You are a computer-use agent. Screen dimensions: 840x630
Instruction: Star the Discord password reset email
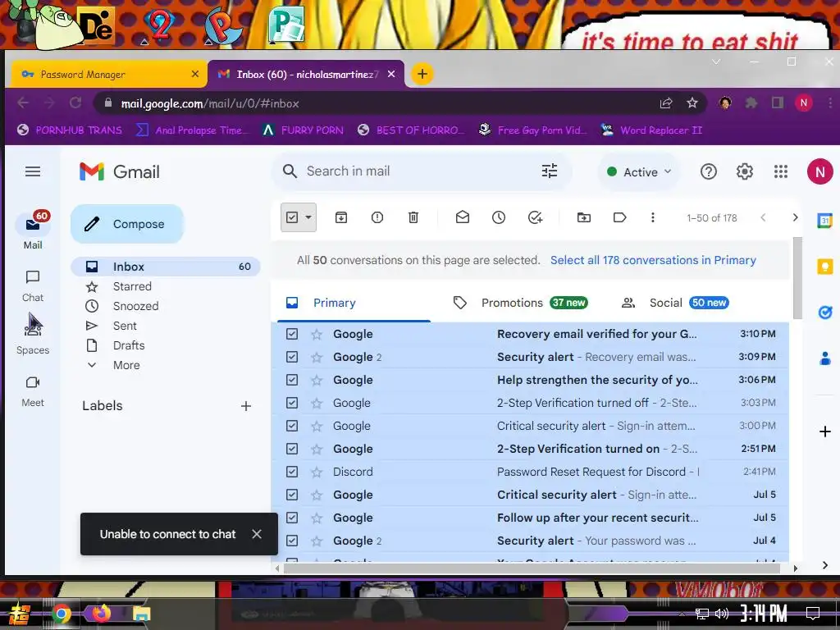tap(317, 472)
